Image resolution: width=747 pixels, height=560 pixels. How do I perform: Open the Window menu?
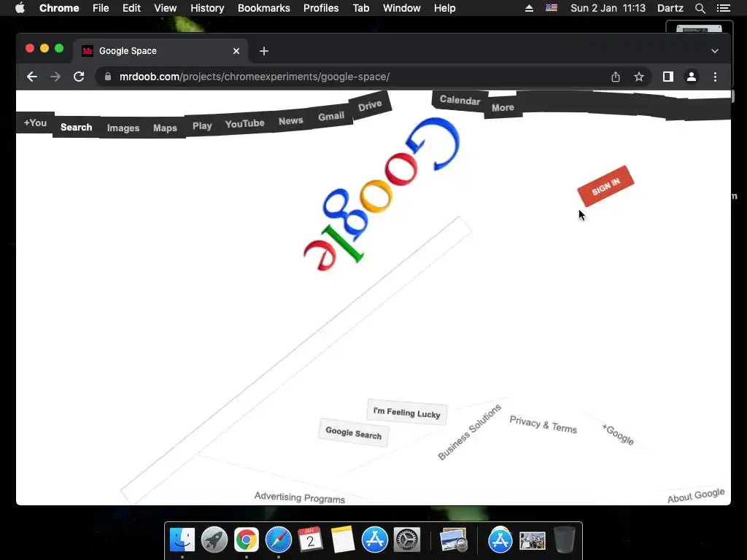(x=402, y=8)
